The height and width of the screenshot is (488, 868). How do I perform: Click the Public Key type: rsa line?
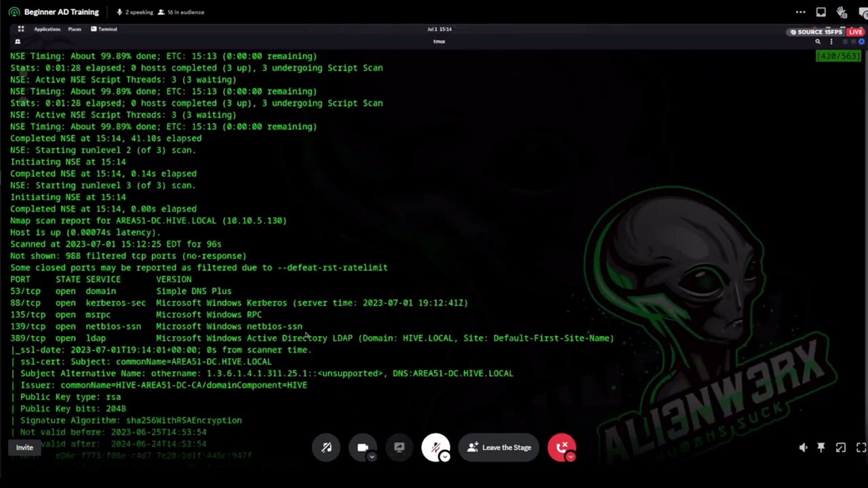[x=66, y=396]
